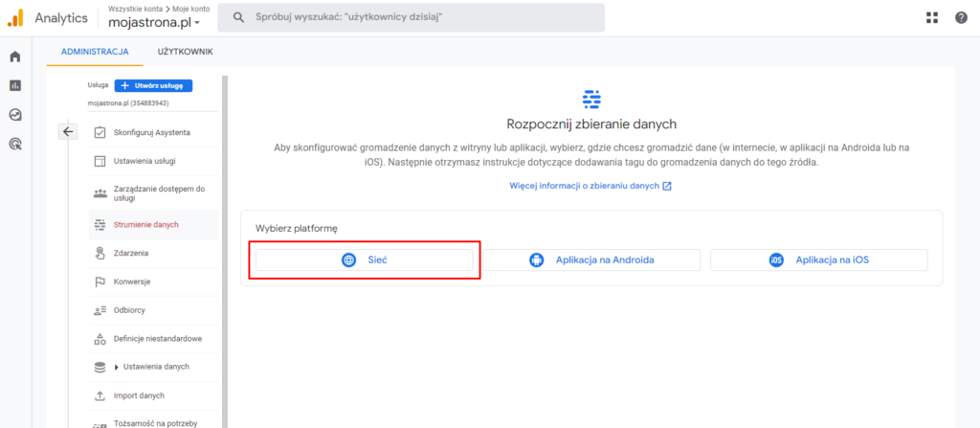Switch to the ADMINISTRACJA tab
This screenshot has height=428, width=980.
[95, 52]
